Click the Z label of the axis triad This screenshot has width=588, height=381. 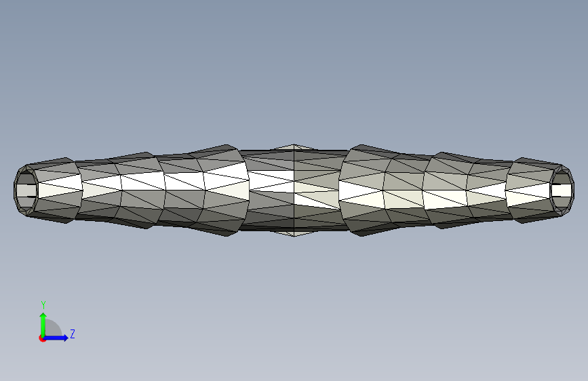[x=73, y=334]
